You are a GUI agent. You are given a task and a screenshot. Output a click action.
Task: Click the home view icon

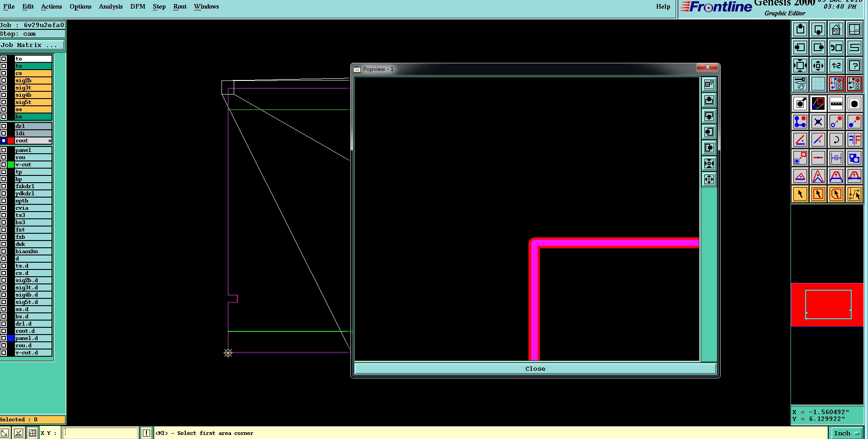pyautogui.click(x=836, y=30)
